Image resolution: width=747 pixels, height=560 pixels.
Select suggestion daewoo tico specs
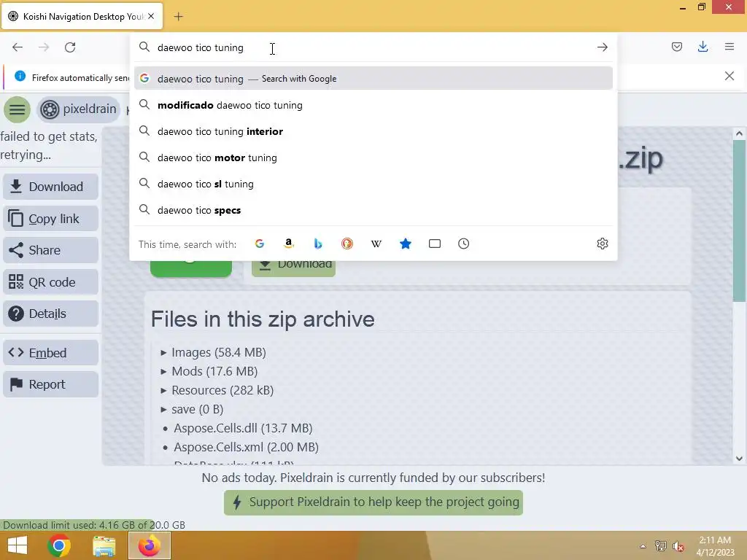[x=373, y=210]
